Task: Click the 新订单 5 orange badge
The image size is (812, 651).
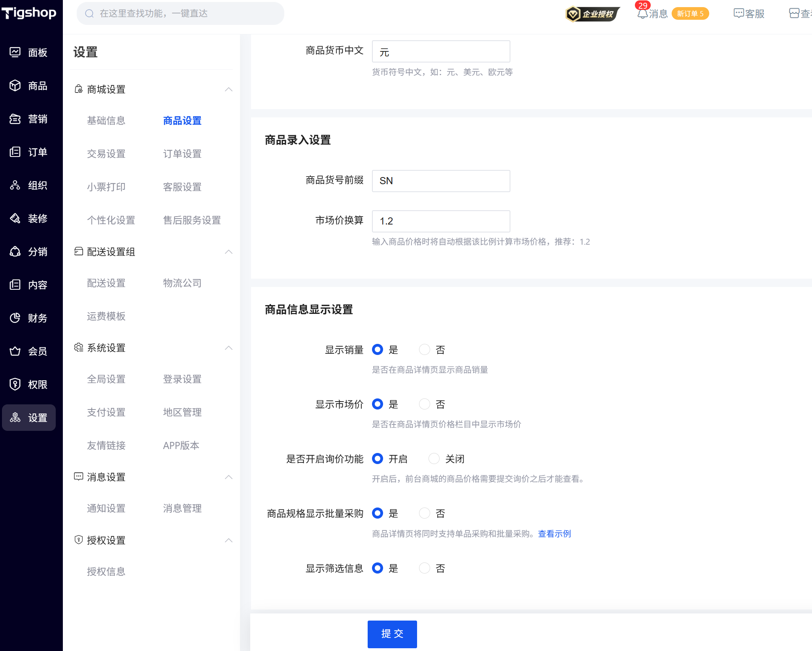Action: click(x=690, y=14)
